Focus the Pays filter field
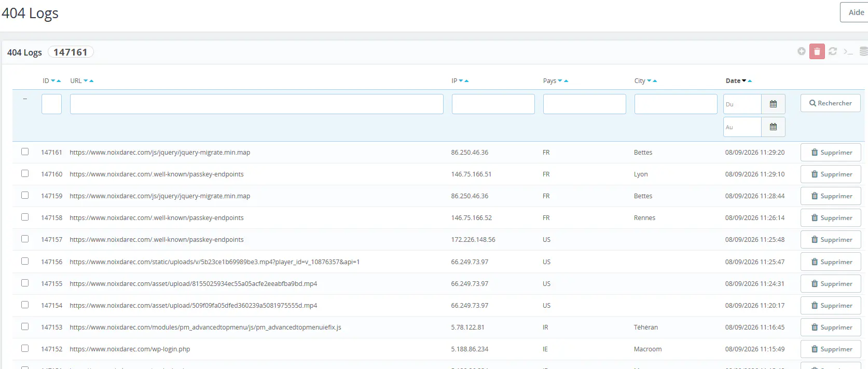The image size is (868, 369). 585,104
